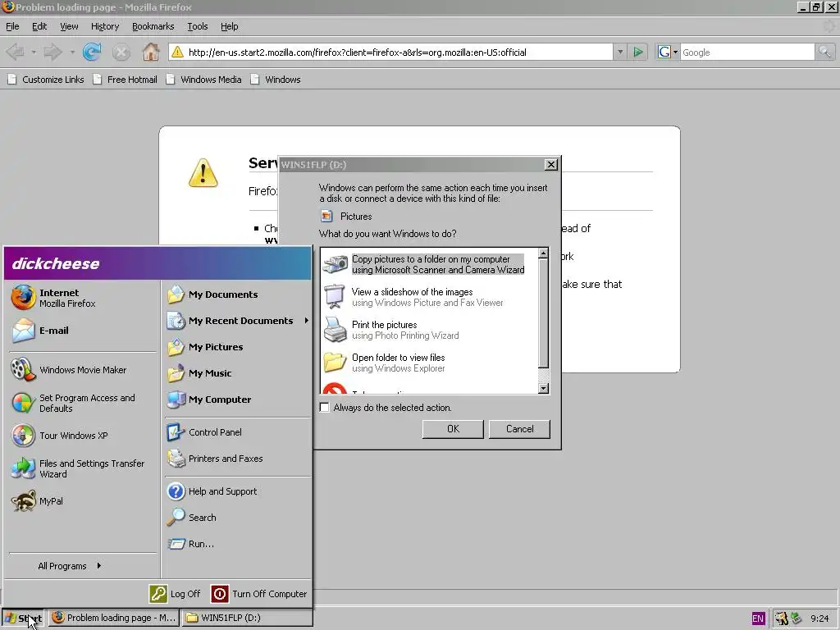Open the Customize Links bookmark
The image size is (840, 630).
[46, 80]
